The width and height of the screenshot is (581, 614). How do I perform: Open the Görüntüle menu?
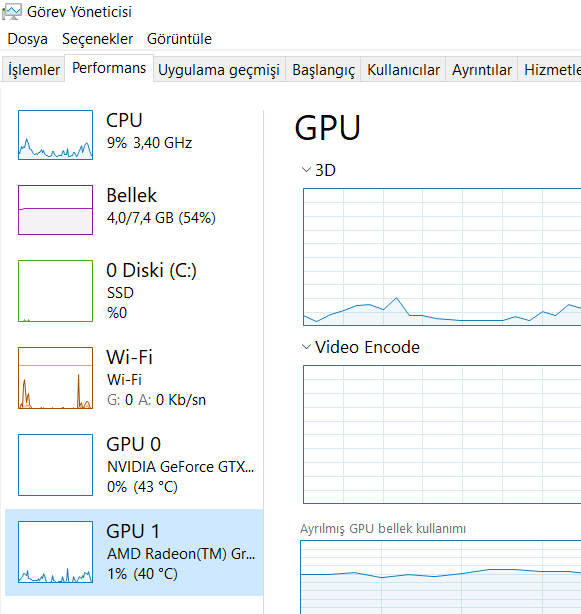point(179,39)
